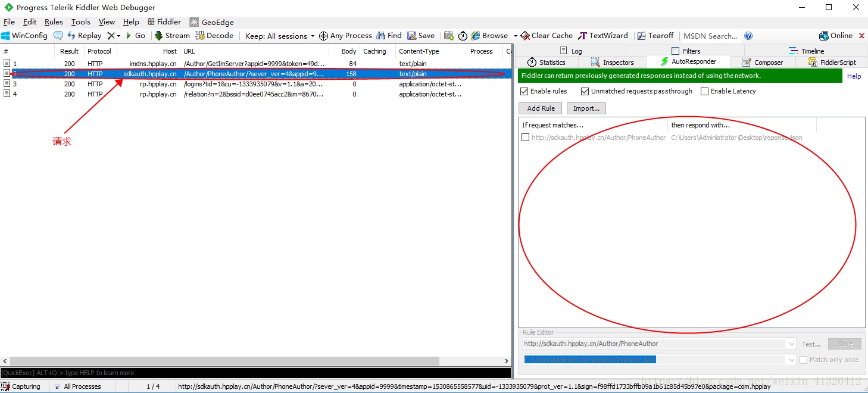Screen dimensions: 868x393
Task: Tearoff the inspectors panel
Action: 655,36
